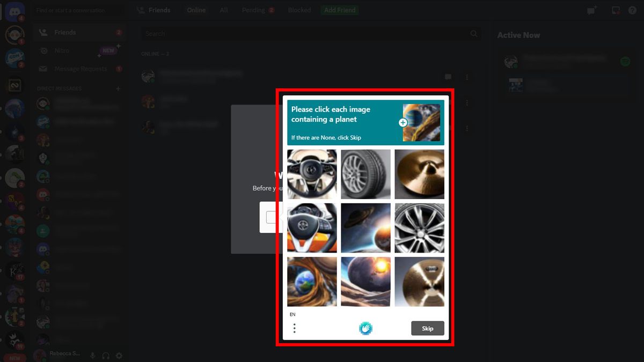This screenshot has width=644, height=362.
Task: Click the Help question mark icon
Action: coord(632,10)
